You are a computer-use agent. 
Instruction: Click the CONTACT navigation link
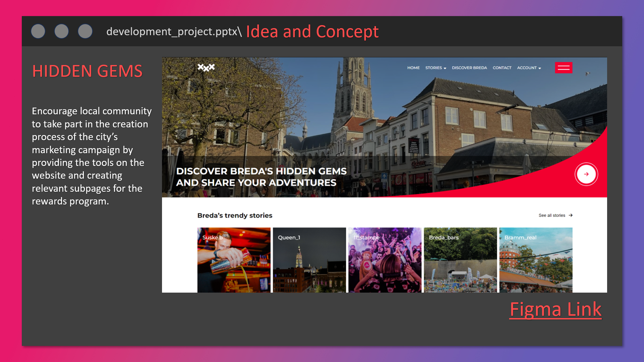502,68
